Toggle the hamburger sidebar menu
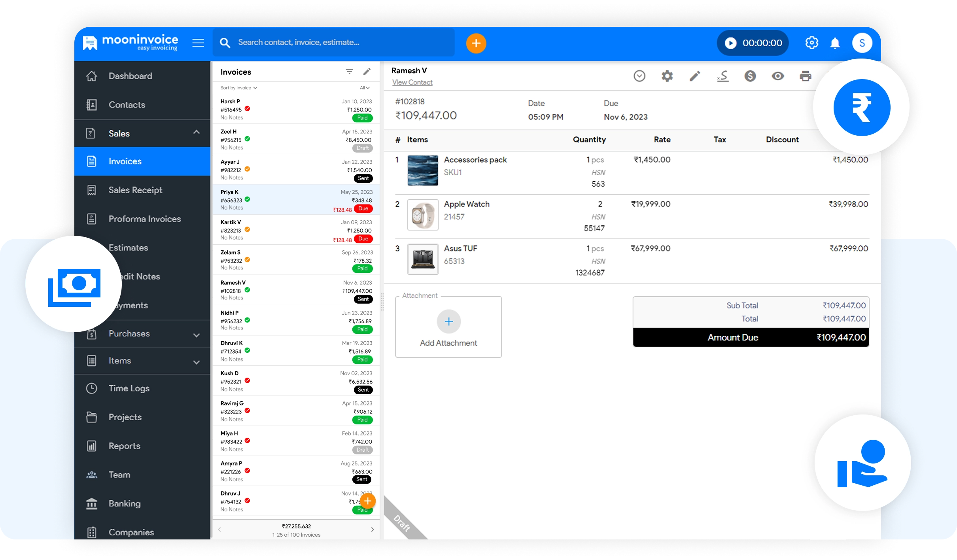 (x=198, y=43)
